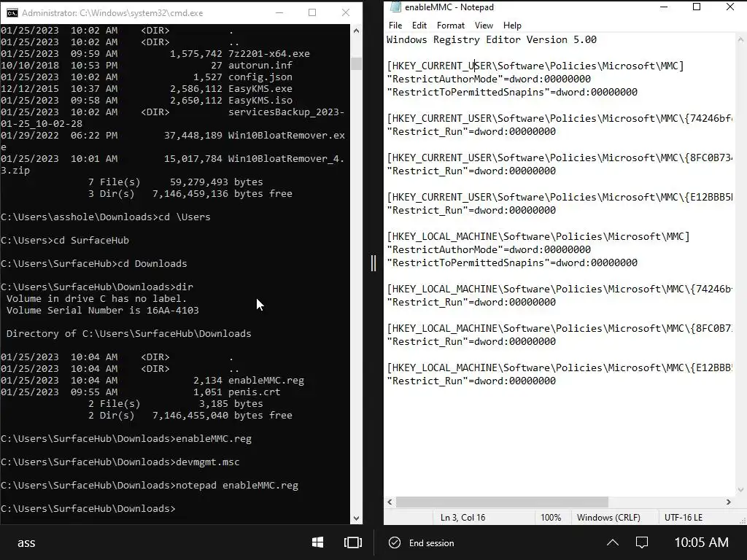
Task: Click 'UTF-16 LE' encoding status entry
Action: click(683, 518)
